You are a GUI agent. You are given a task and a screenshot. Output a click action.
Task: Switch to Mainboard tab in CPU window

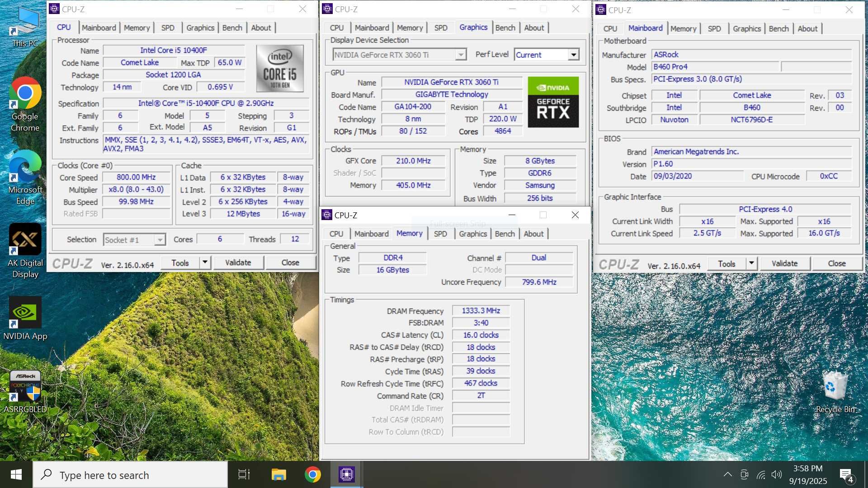(x=99, y=28)
